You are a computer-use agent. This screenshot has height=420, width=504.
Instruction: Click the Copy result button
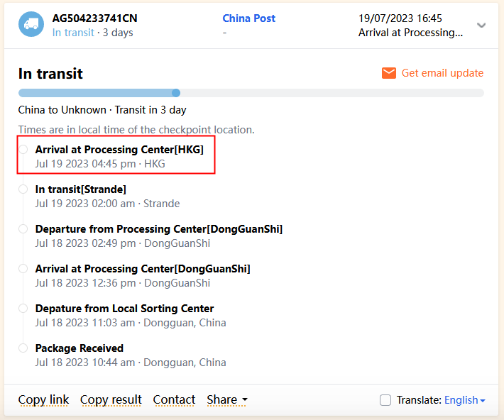pos(111,400)
